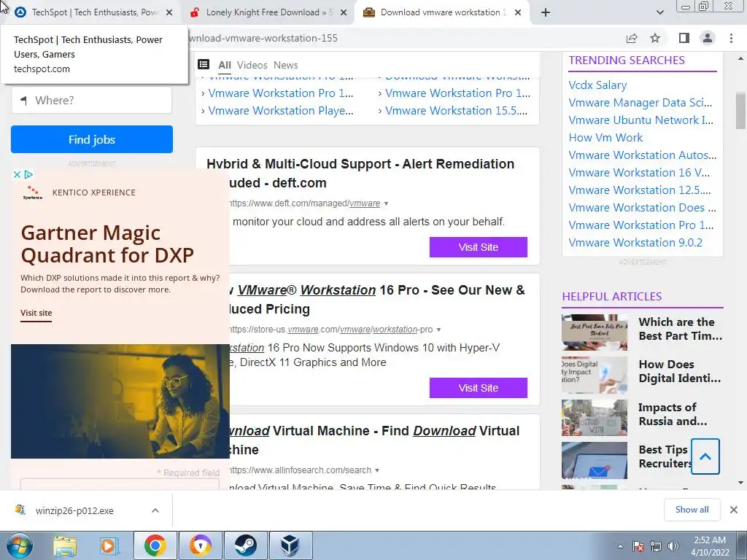Open How Vm Work trending search
Screen dimensions: 747x560
click(x=605, y=138)
